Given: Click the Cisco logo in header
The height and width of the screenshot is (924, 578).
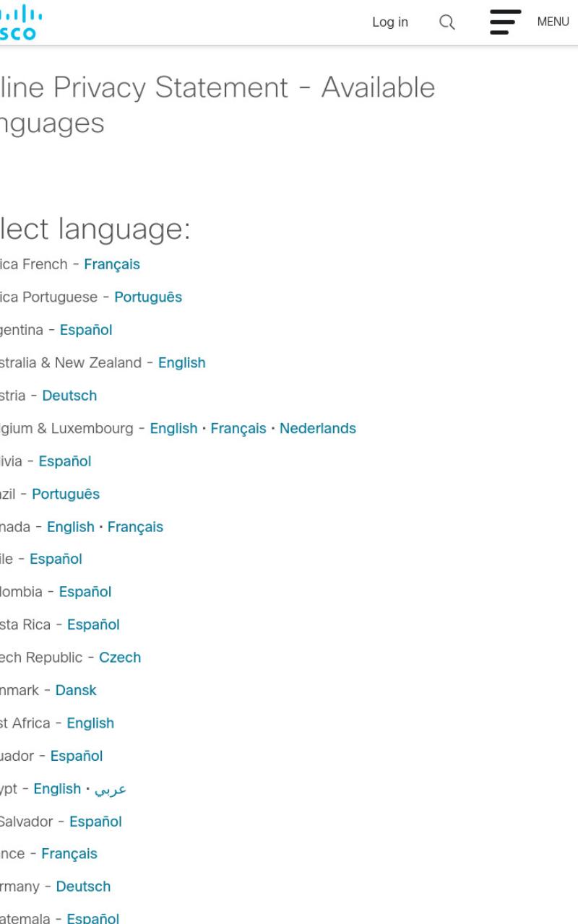Looking at the screenshot, I should pos(20,22).
